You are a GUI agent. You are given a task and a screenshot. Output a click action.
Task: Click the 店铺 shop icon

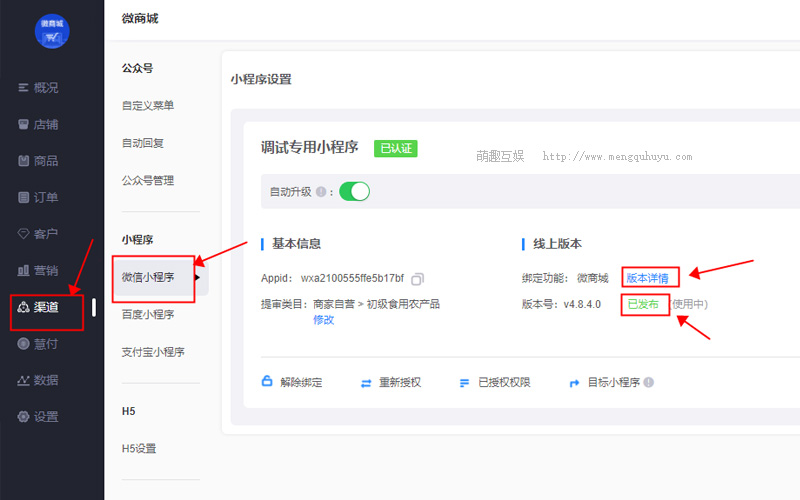23,124
